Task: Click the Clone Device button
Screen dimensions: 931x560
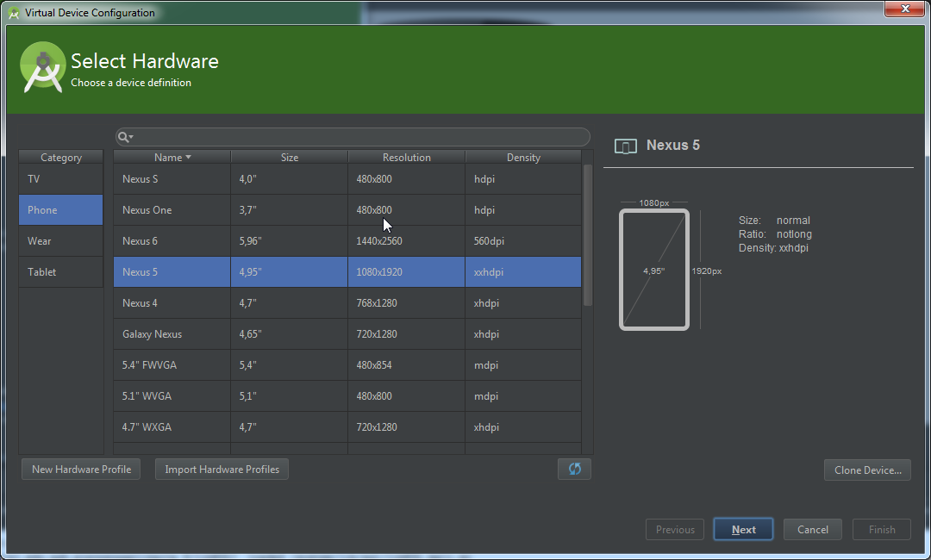Action: point(867,470)
